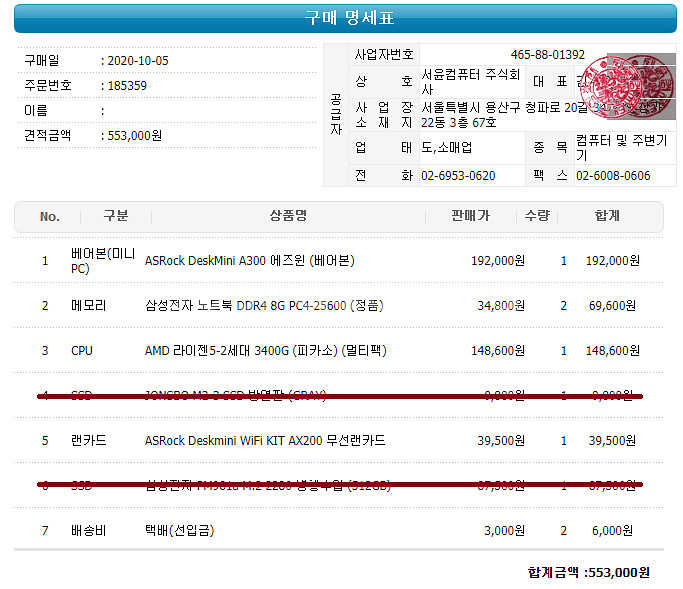Click the order number 185359

(x=126, y=86)
